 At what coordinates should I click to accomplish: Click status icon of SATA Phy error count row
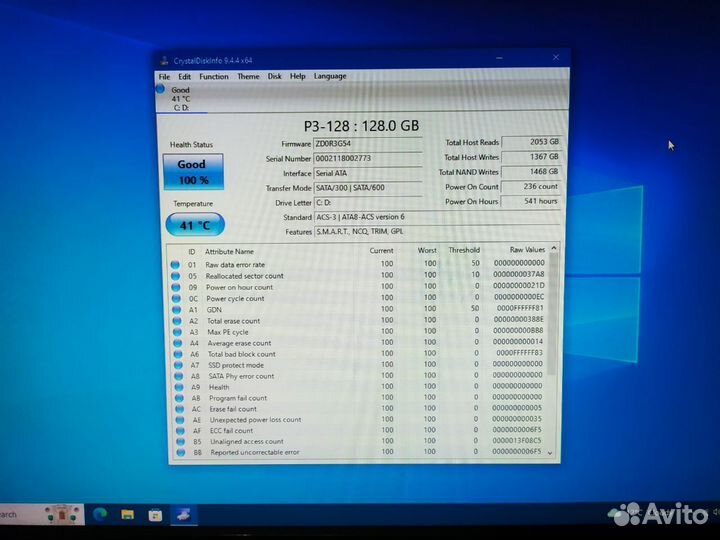(x=179, y=376)
